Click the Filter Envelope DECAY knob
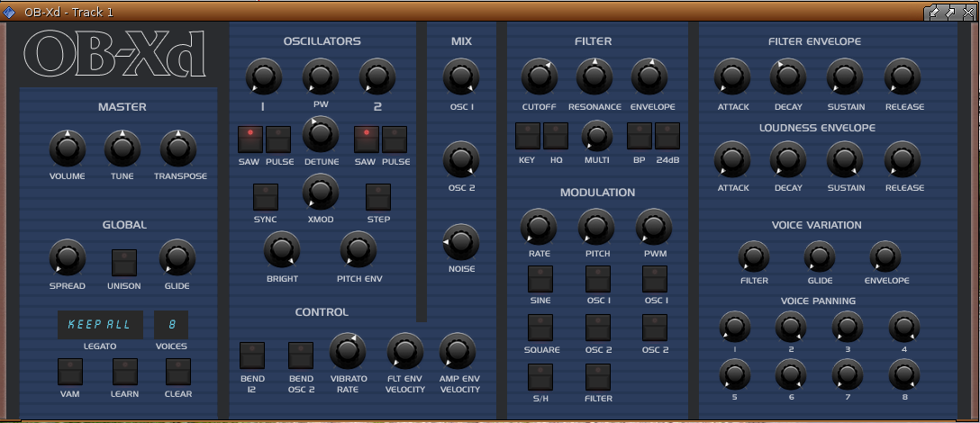This screenshot has width=980, height=423. (788, 76)
